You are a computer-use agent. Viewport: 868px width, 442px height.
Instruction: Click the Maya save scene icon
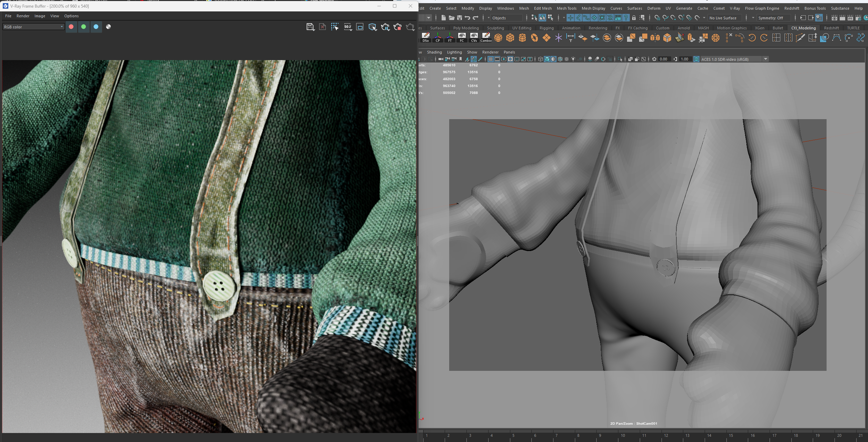(x=459, y=18)
